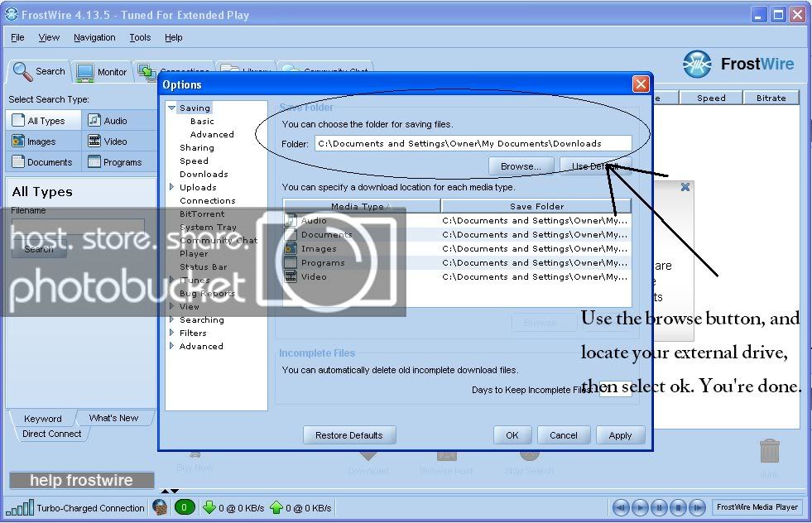
Task: Click the Speed column header
Action: tap(711, 98)
